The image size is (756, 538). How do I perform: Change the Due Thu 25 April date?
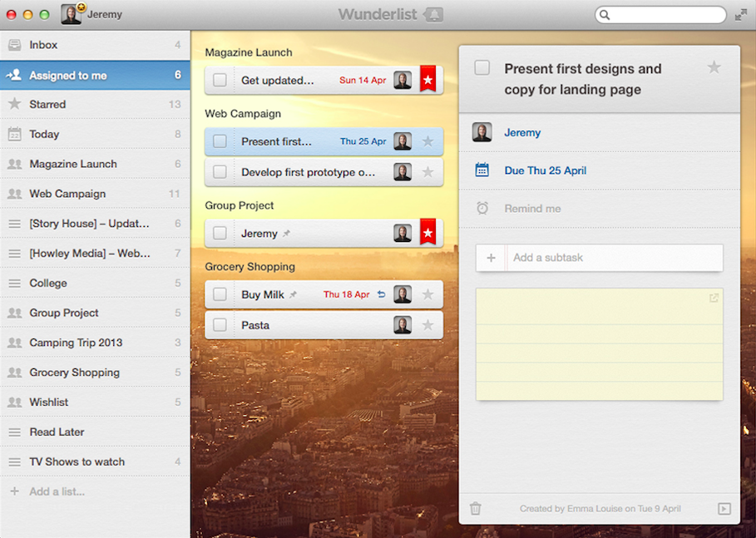(x=546, y=170)
